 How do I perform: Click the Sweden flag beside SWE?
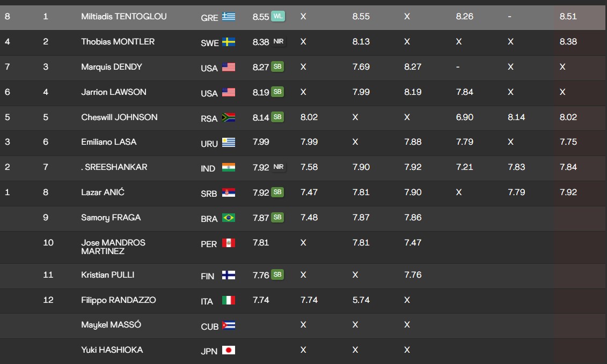[x=229, y=42]
